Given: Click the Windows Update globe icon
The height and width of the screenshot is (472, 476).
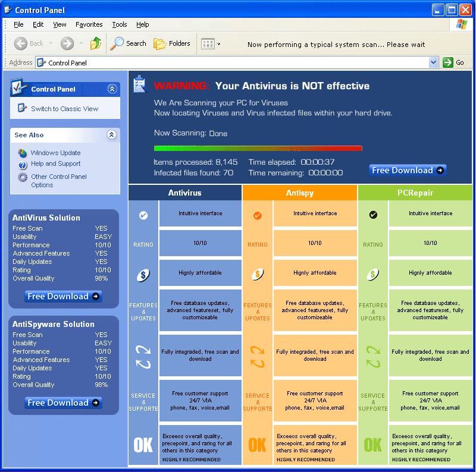Looking at the screenshot, I should (x=23, y=153).
